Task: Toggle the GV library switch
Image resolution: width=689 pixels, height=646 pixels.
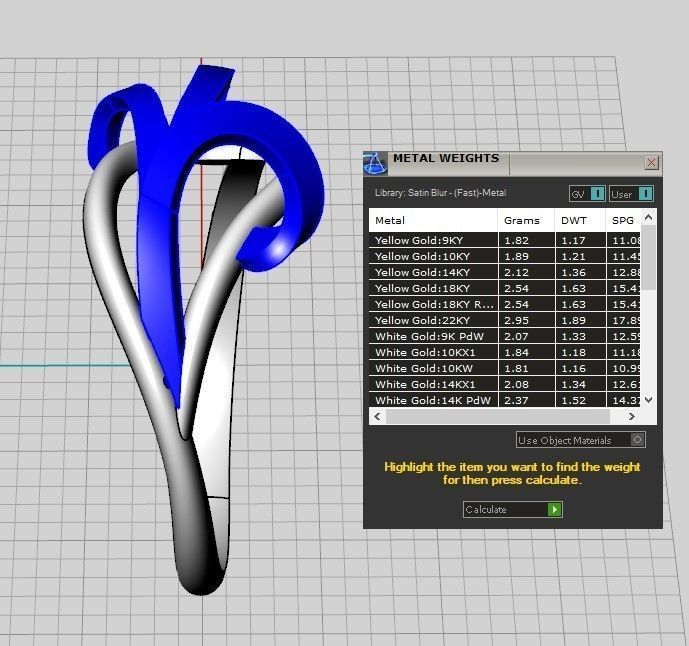Action: tap(587, 194)
